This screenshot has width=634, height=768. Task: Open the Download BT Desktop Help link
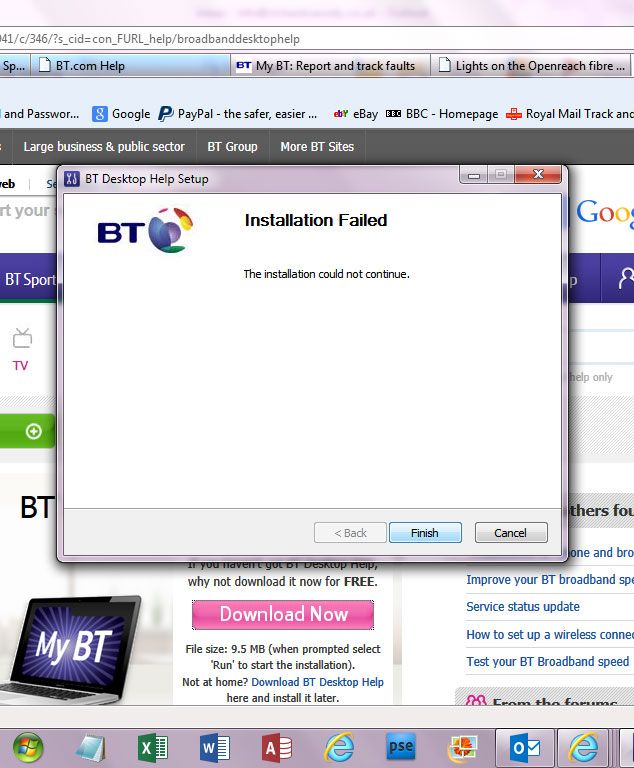click(317, 682)
